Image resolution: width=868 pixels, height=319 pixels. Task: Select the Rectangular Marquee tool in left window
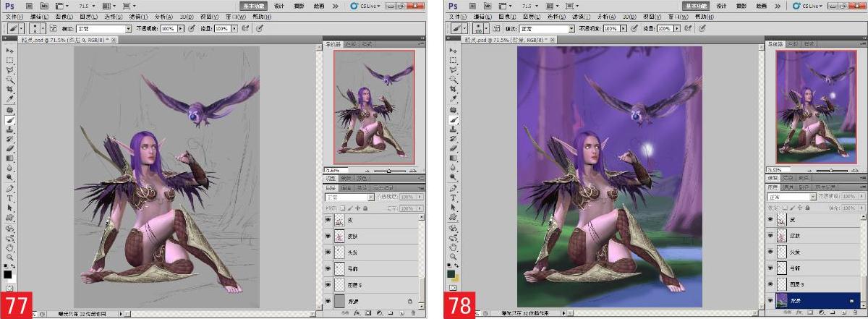pos(10,60)
